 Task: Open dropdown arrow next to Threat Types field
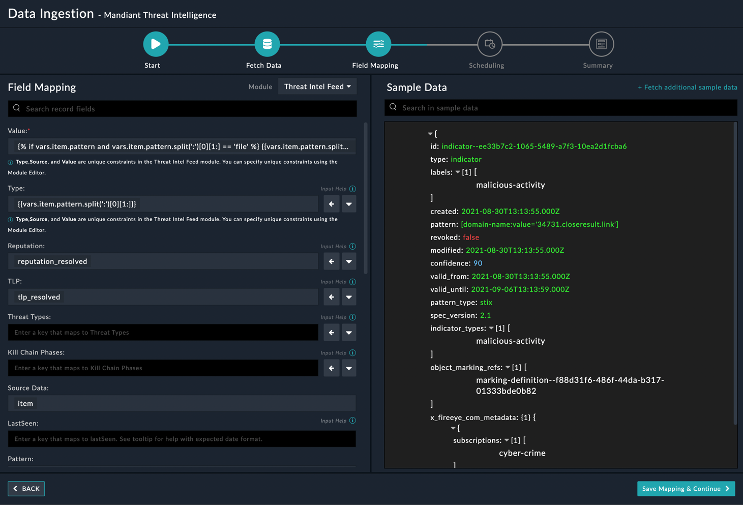click(348, 331)
